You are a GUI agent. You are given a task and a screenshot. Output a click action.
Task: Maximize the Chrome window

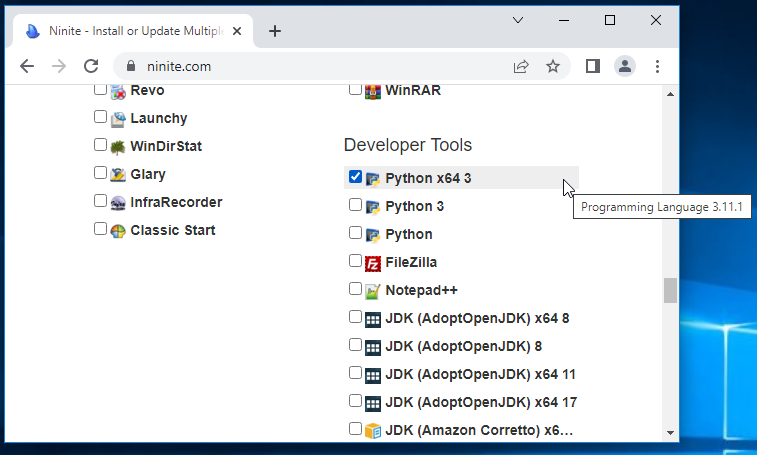coord(610,20)
